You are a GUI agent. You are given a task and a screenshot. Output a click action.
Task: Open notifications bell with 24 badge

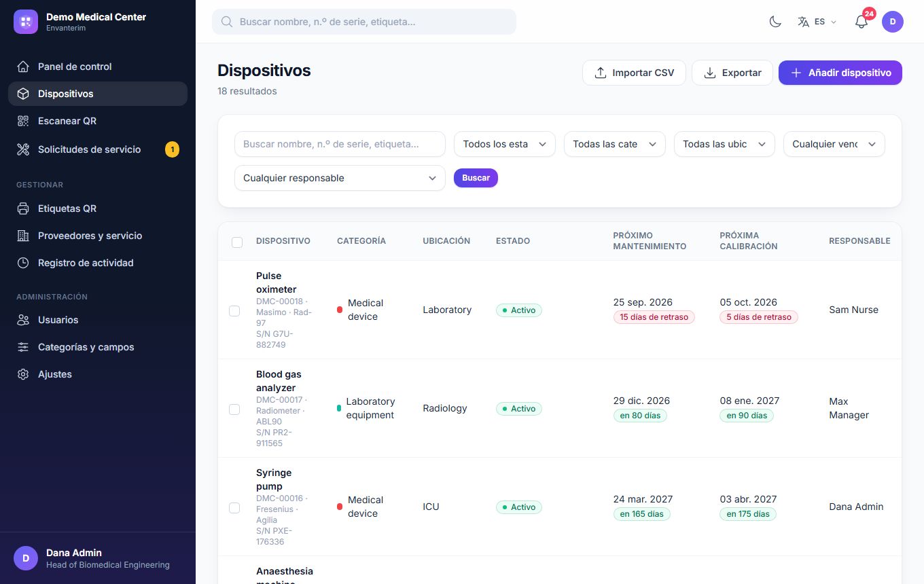click(861, 22)
